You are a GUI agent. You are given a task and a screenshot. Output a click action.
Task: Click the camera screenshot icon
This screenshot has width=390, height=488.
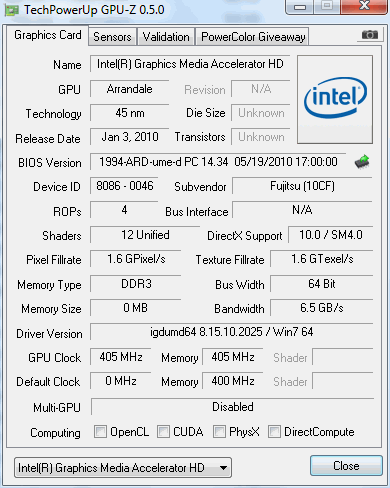(370, 35)
